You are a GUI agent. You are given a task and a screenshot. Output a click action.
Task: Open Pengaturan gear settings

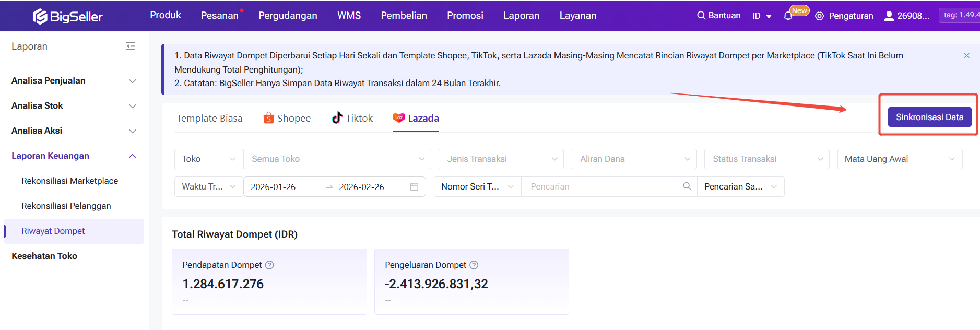coord(820,16)
